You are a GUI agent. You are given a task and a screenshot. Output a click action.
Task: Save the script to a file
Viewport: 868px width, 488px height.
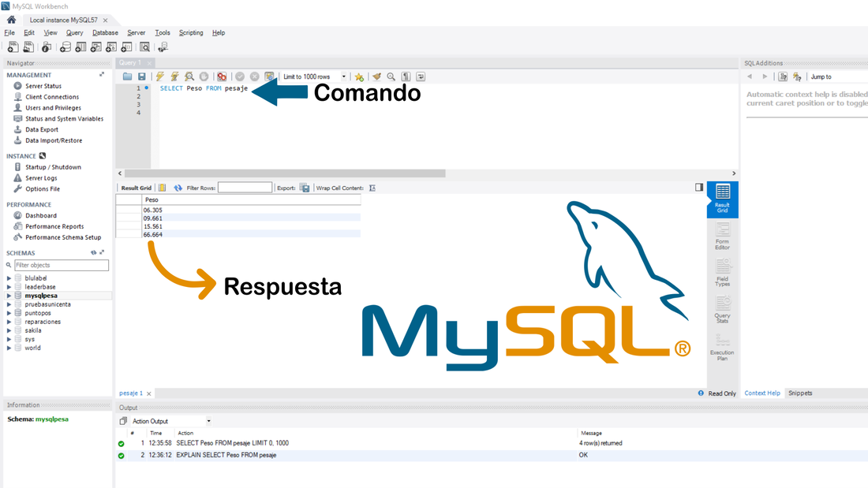click(142, 76)
